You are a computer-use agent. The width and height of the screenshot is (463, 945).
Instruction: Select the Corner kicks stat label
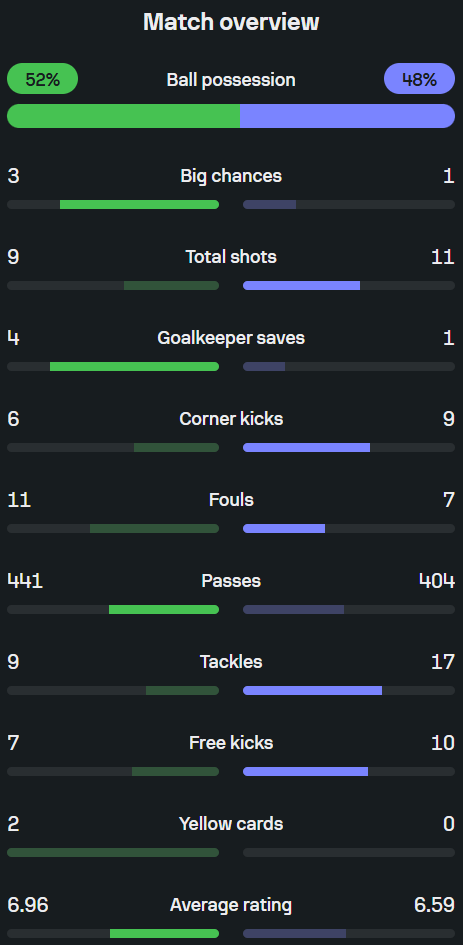pos(231,419)
